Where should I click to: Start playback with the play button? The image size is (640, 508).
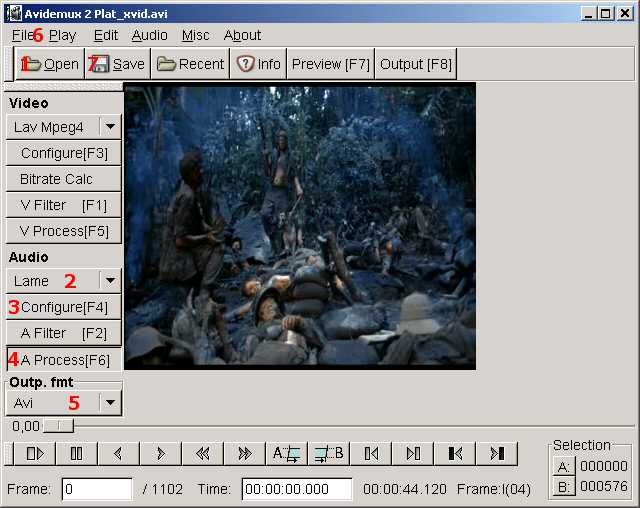(34, 453)
